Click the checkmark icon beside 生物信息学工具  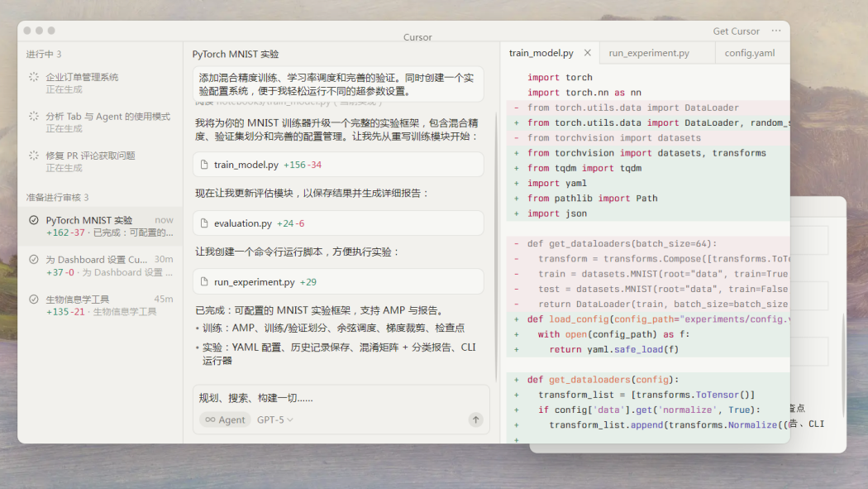[x=34, y=299]
